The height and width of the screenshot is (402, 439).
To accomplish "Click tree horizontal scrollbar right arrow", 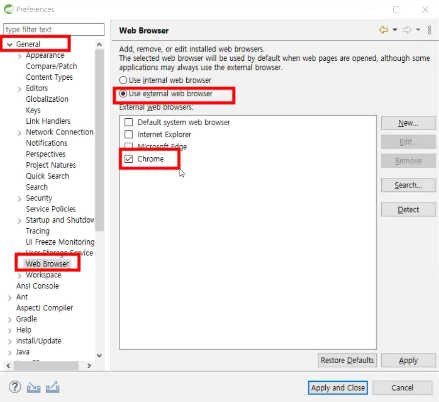I will click(89, 366).
